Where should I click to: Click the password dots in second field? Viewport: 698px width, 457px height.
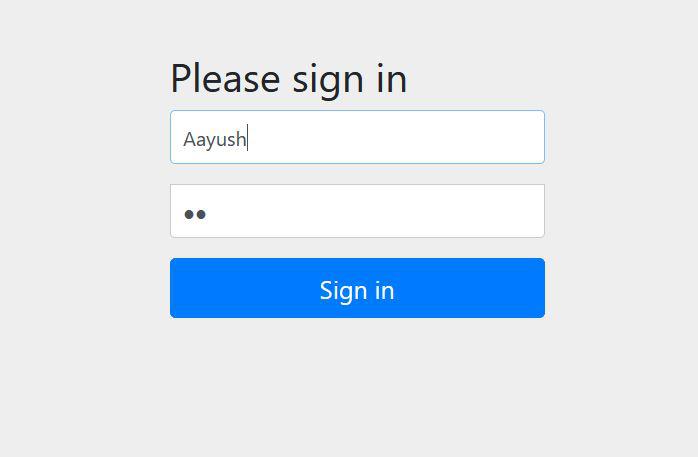pyautogui.click(x=195, y=214)
